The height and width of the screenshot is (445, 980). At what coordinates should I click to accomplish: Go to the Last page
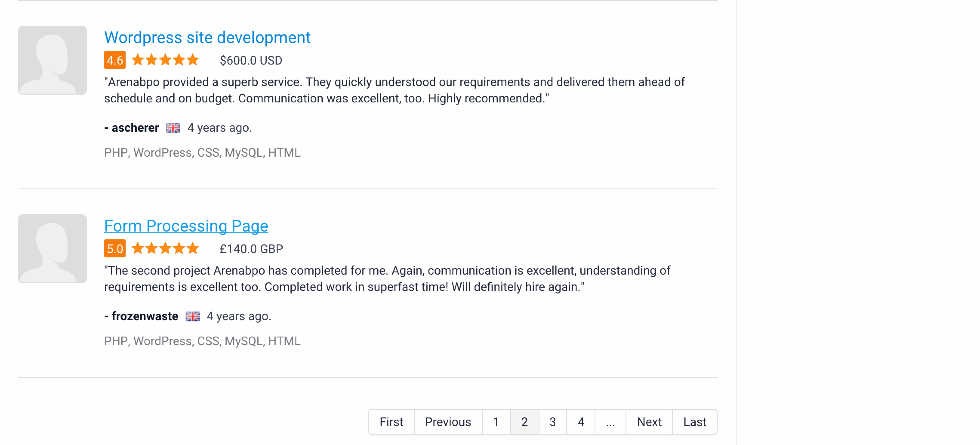(694, 422)
